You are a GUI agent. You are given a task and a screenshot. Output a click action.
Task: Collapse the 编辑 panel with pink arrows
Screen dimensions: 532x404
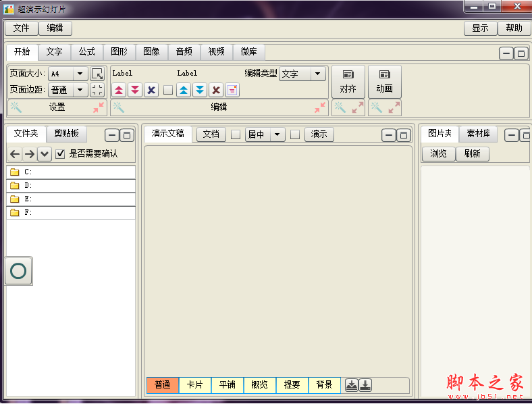click(x=320, y=107)
